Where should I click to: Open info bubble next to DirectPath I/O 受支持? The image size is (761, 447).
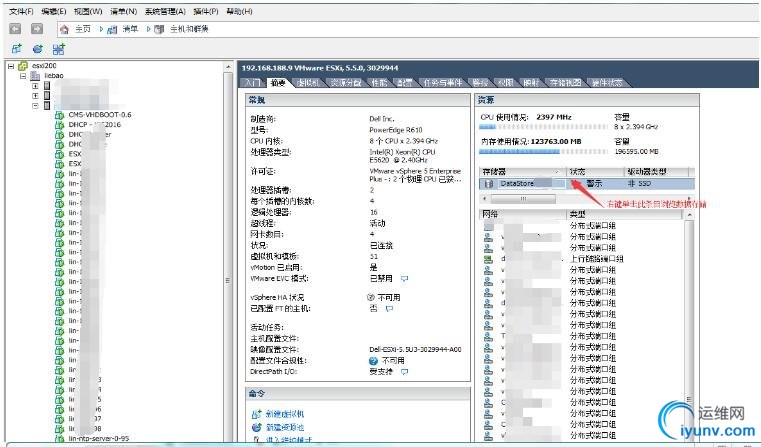click(x=404, y=372)
